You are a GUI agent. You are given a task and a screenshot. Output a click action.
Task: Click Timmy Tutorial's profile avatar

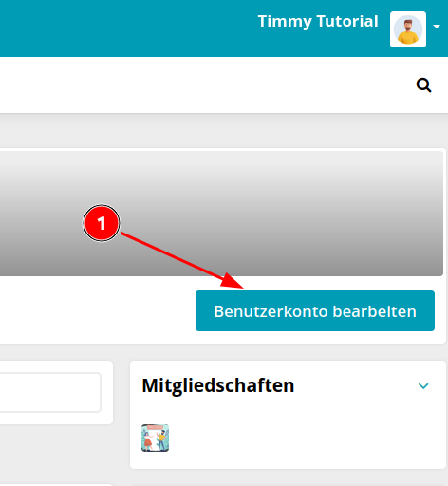pos(408,29)
